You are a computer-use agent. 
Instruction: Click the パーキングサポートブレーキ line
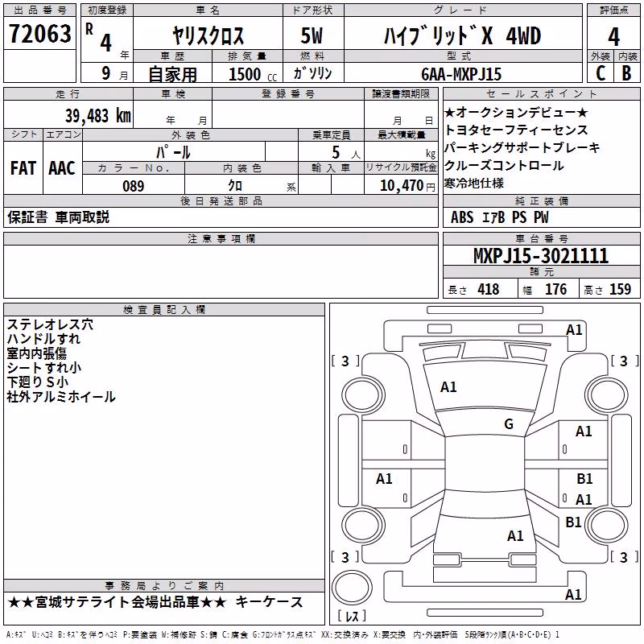pos(522,147)
